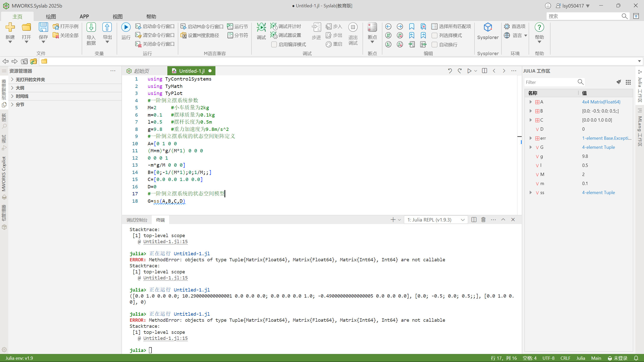This screenshot has width=644, height=362.
Task: Expand variable err in Julia workspace
Action: coord(531,138)
